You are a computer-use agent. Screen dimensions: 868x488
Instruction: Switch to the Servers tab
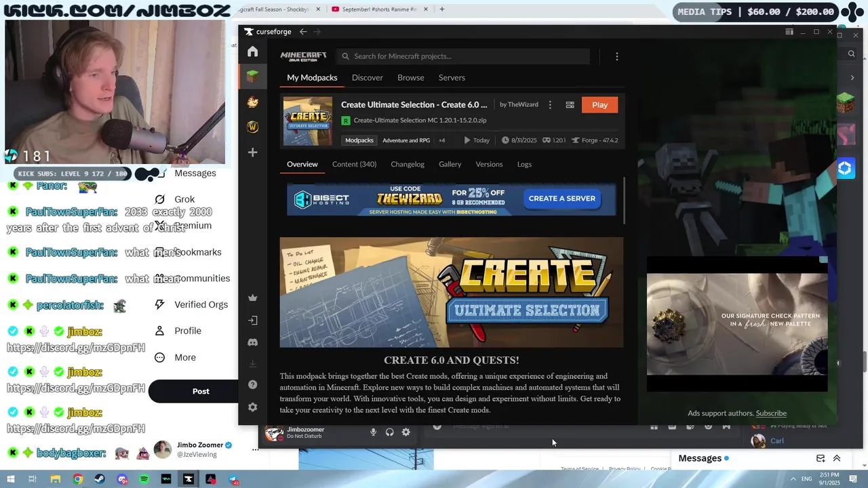[x=452, y=77]
